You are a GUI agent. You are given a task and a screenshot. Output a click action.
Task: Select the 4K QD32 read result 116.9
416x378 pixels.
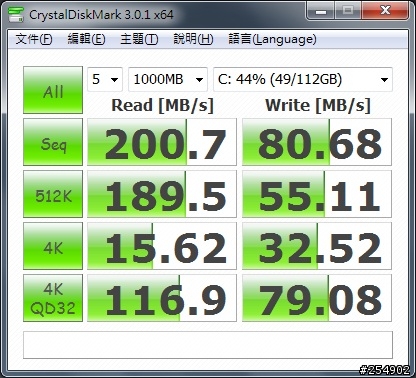(x=162, y=298)
